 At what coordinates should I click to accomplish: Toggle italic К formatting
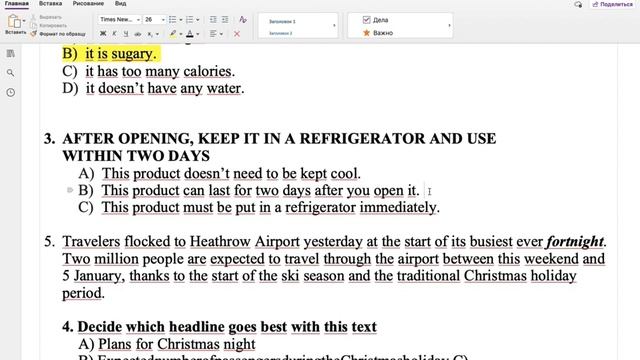[x=114, y=34]
